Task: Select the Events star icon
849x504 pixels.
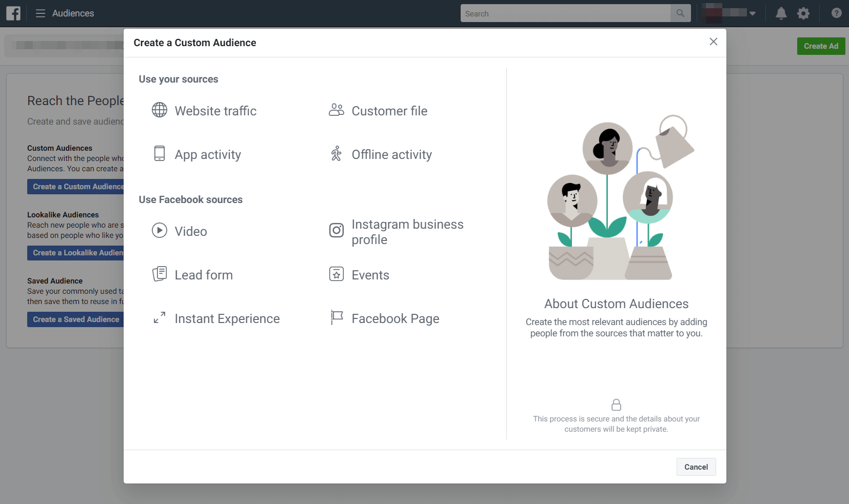Action: [337, 274]
